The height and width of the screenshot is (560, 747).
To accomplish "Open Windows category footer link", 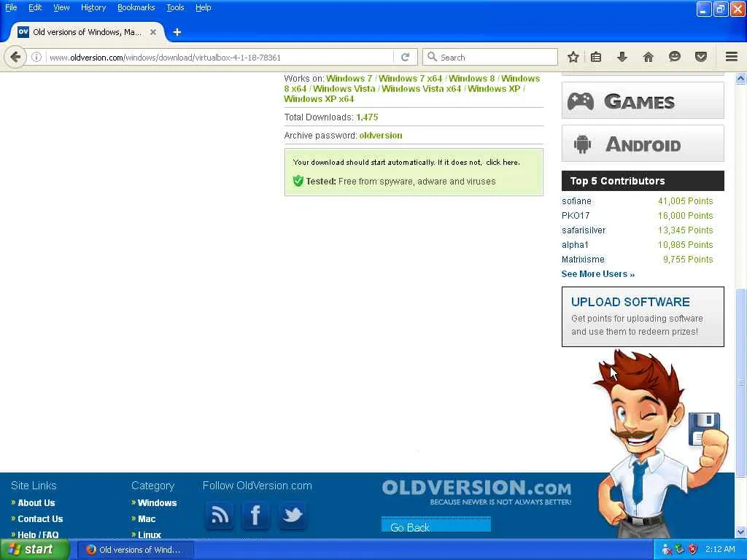I will click(158, 503).
